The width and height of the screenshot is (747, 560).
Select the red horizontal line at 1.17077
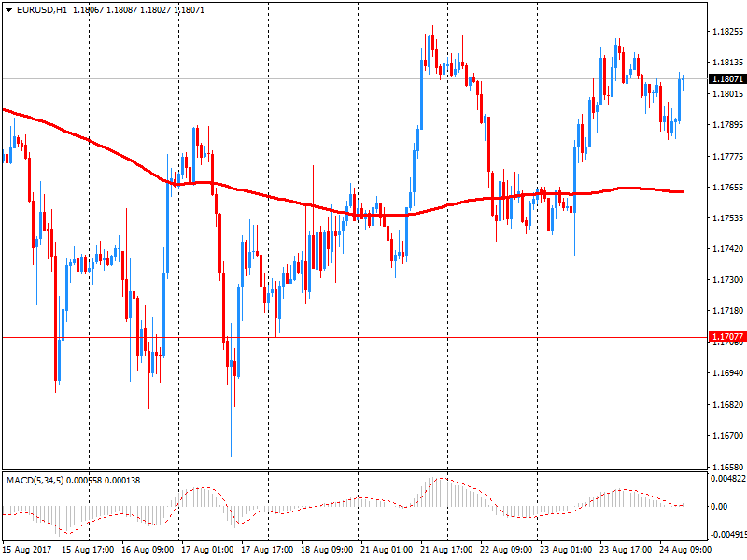click(x=355, y=337)
